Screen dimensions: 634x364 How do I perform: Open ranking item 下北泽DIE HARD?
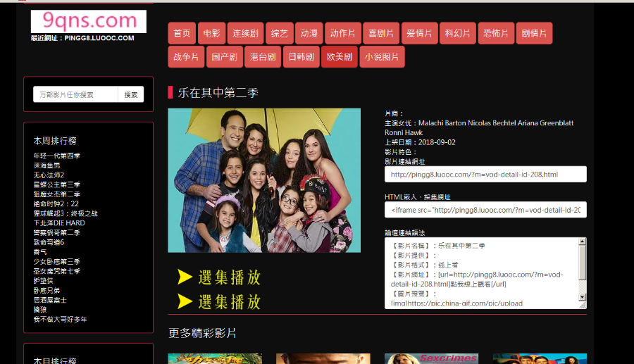59,223
